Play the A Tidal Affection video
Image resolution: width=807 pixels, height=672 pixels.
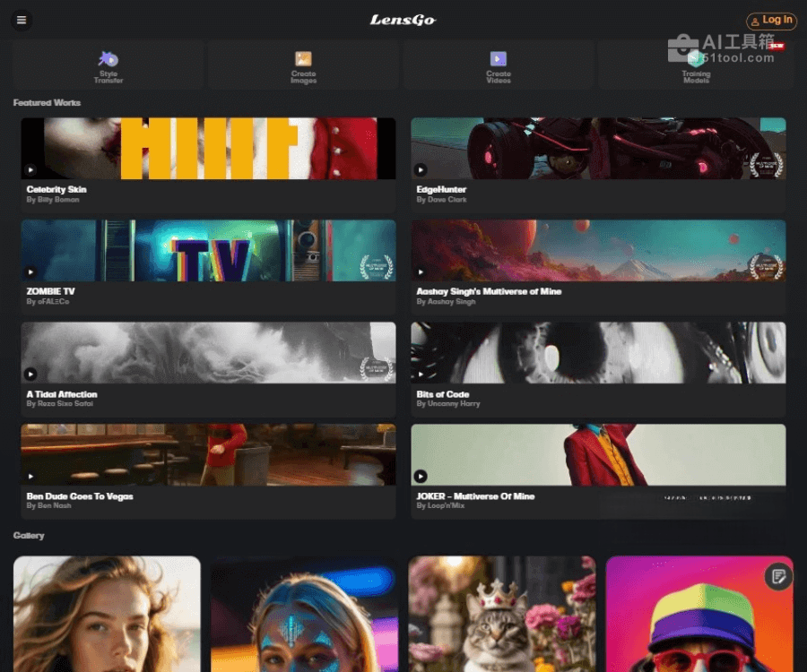[x=30, y=374]
